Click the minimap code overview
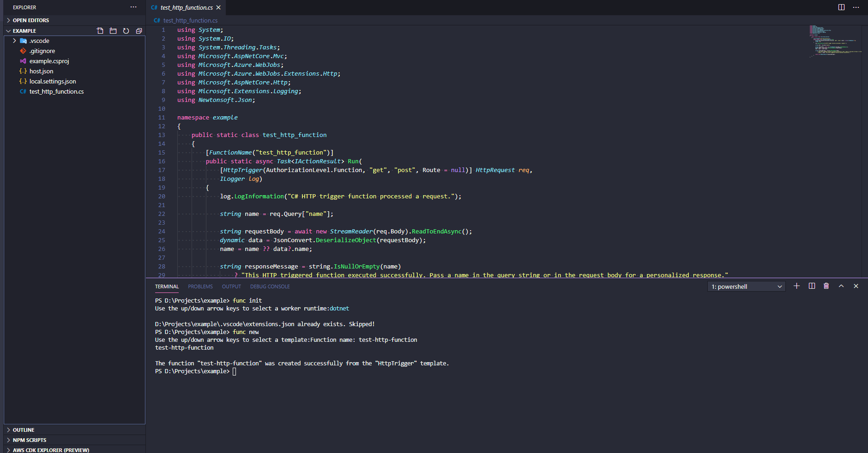 pos(835,42)
